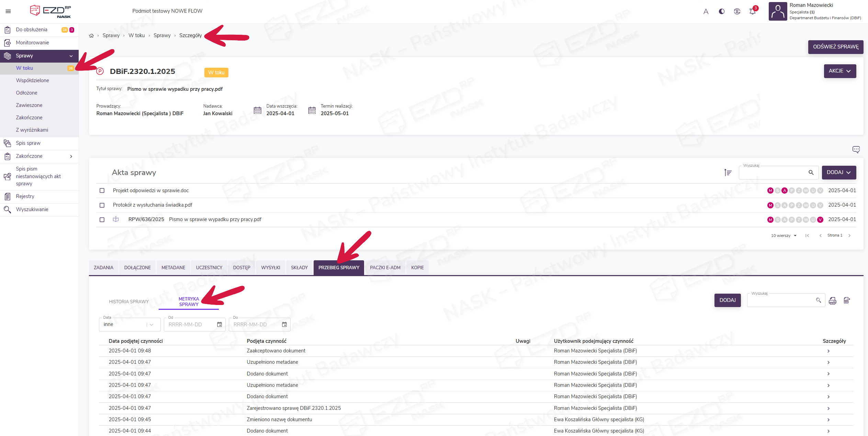Viewport: 868px width, 436px height.
Task: Check the Protokół z wysłuchania świadka.pdf checkbox
Action: pos(102,205)
